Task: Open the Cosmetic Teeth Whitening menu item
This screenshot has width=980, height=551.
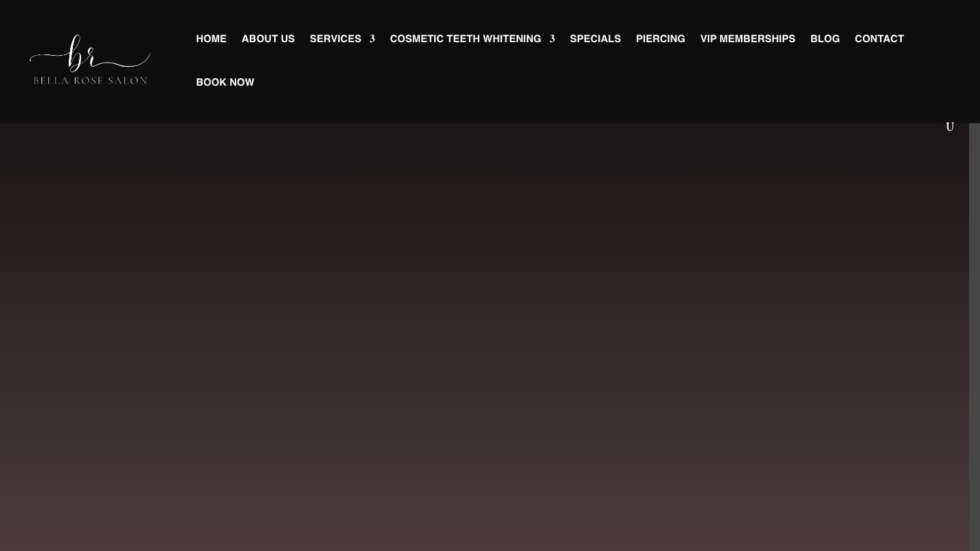Action: 465,39
